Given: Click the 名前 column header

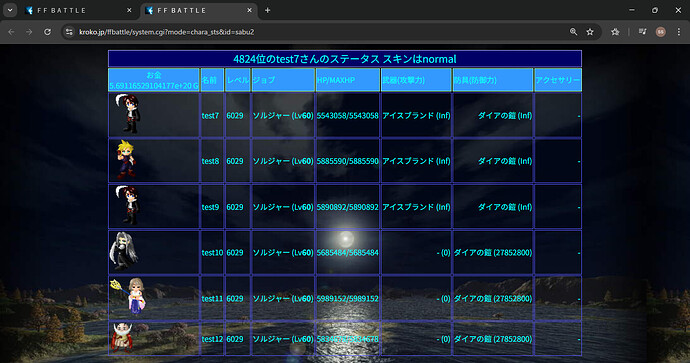Looking at the screenshot, I should pos(212,80).
